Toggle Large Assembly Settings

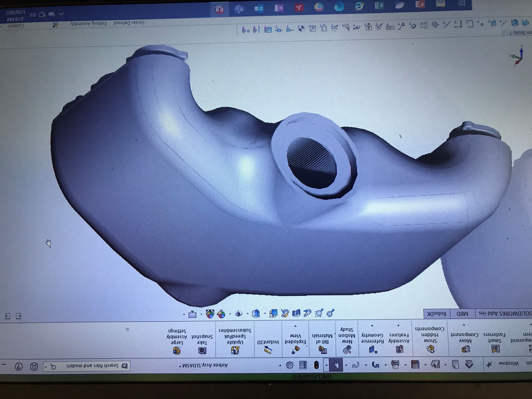177,350
